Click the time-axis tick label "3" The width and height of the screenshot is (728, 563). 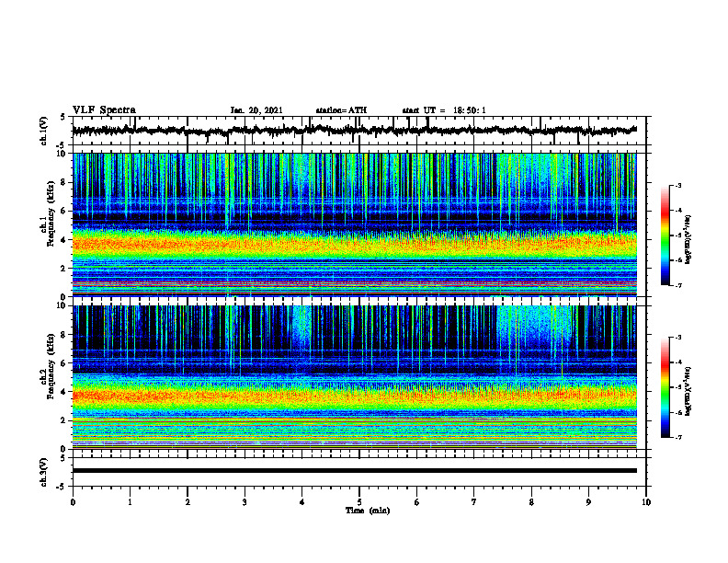[245, 502]
